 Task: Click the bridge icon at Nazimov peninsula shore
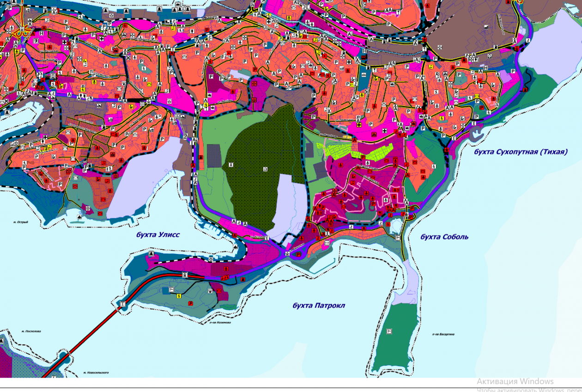pyautogui.click(x=123, y=303)
